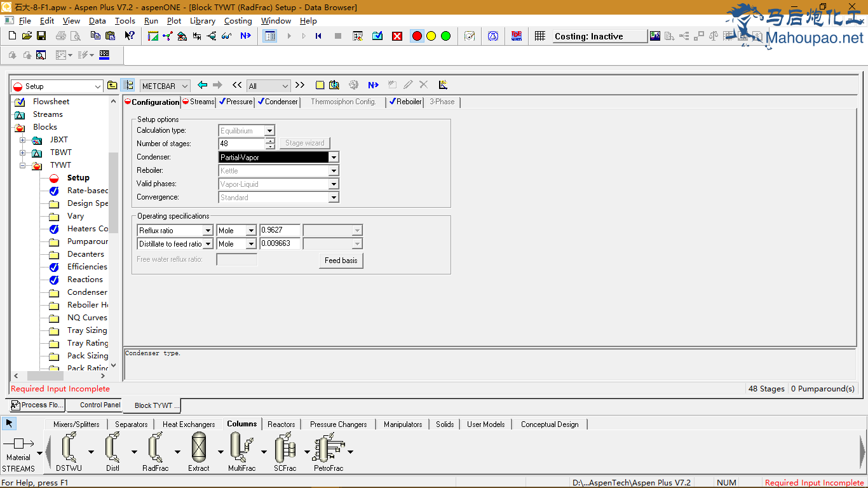Select Rate-based item under TYWT
The image size is (868, 488).
[88, 191]
